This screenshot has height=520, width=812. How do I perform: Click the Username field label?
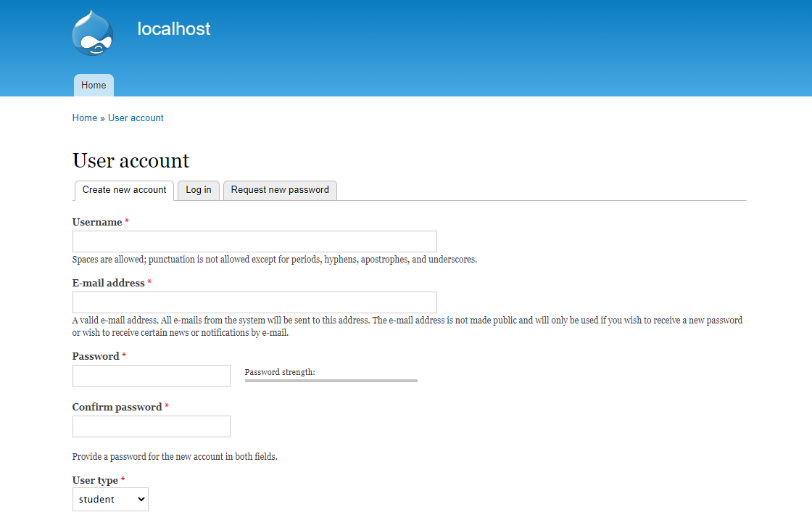point(97,222)
